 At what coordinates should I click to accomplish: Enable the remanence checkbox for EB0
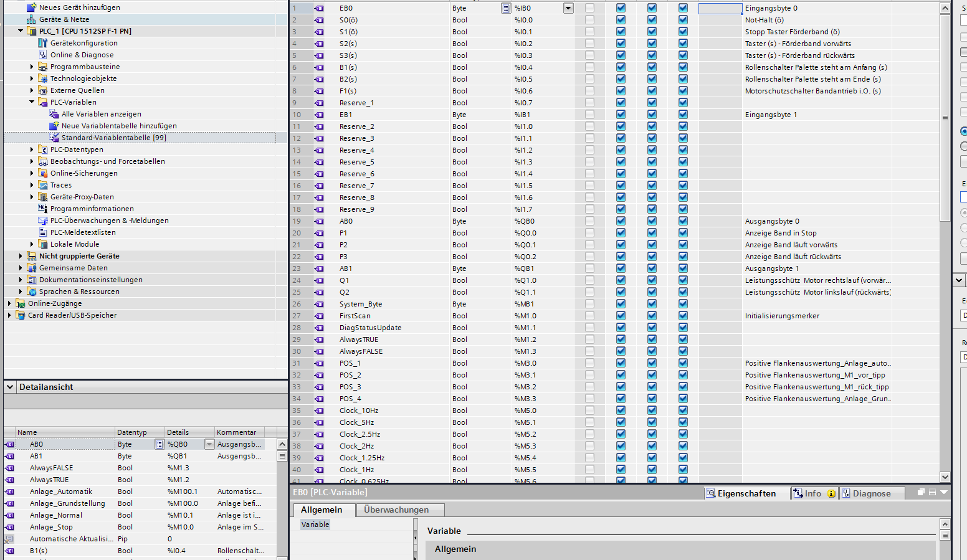click(589, 8)
